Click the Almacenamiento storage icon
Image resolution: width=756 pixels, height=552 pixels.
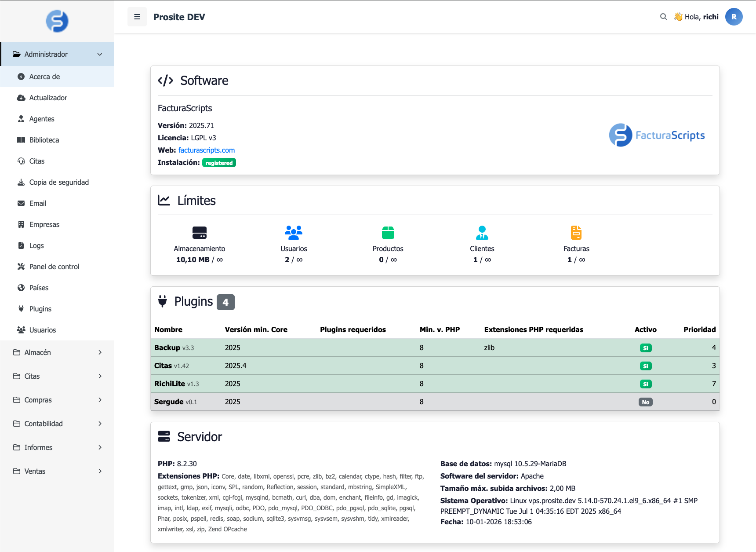click(x=200, y=232)
